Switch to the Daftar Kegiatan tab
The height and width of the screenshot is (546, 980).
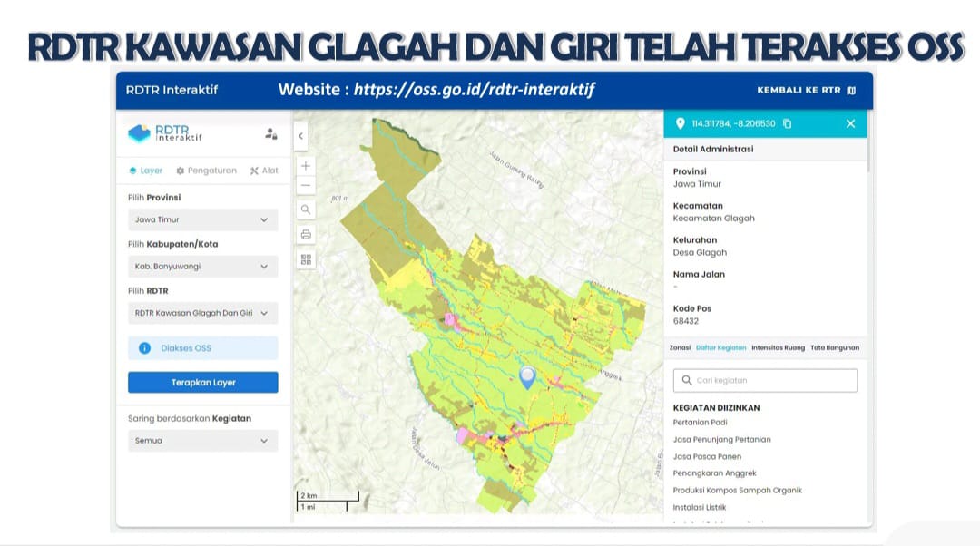pos(721,348)
